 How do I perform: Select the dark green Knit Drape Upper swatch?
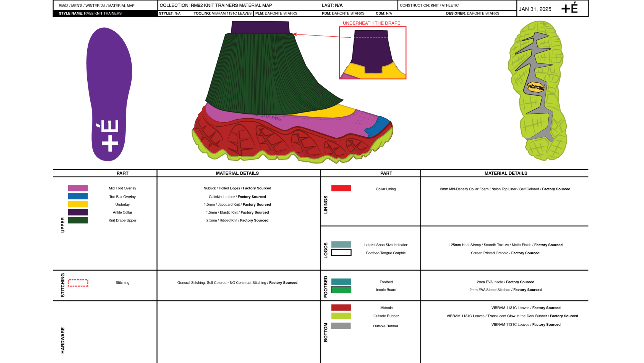[78, 220]
